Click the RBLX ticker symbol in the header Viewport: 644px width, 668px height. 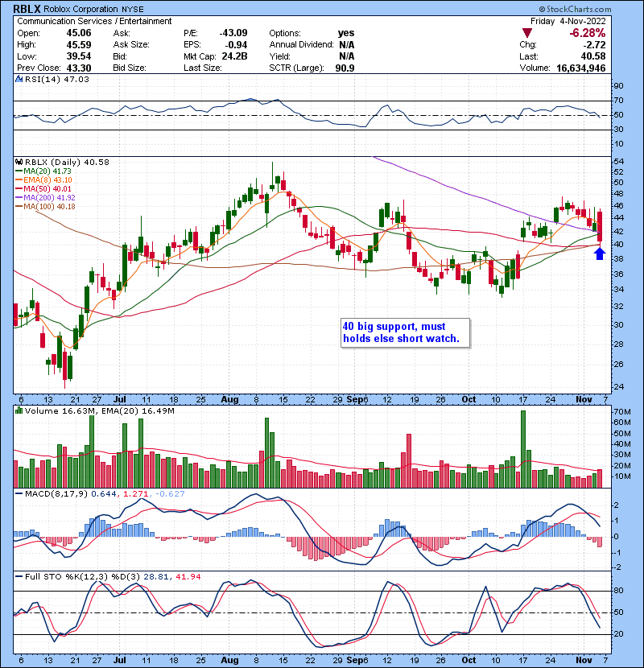[x=27, y=9]
